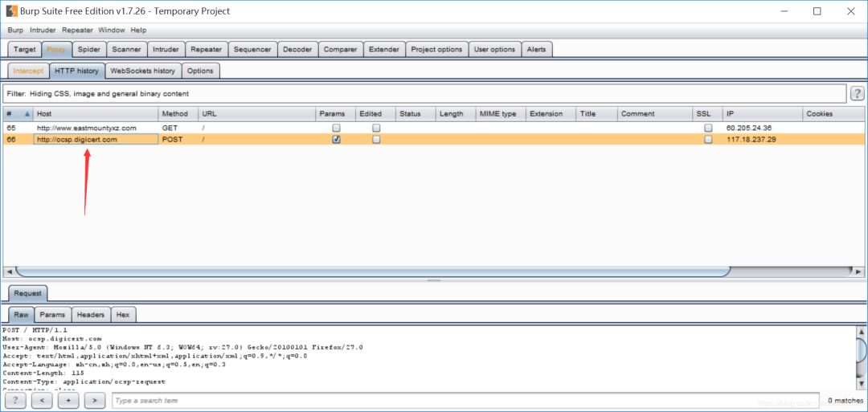This screenshot has height=412, width=868.
Task: Select the Request tab
Action: point(27,293)
